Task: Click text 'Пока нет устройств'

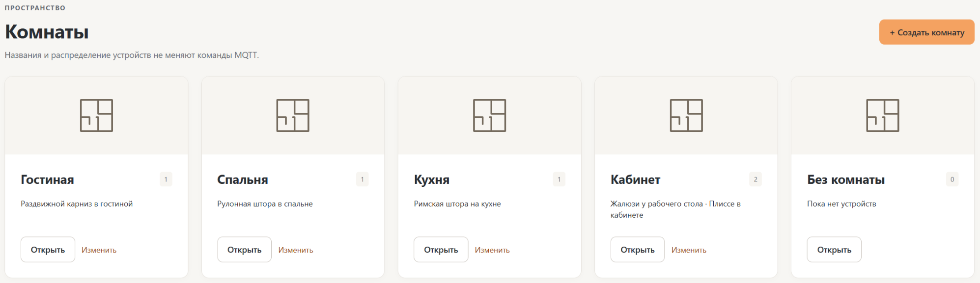Action: pyautogui.click(x=841, y=204)
